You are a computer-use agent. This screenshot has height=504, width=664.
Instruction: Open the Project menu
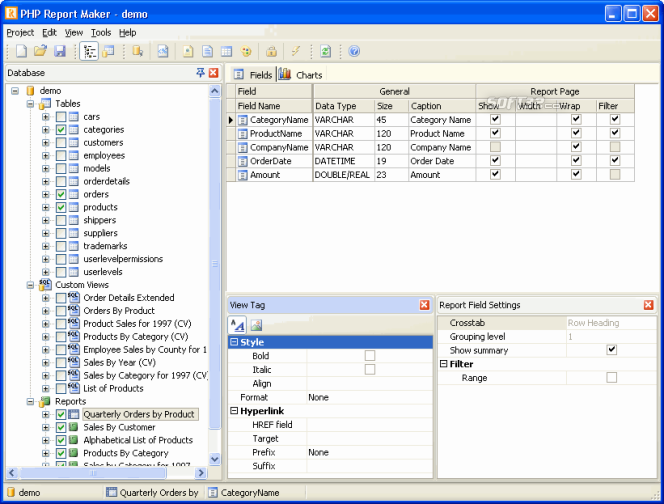20,33
